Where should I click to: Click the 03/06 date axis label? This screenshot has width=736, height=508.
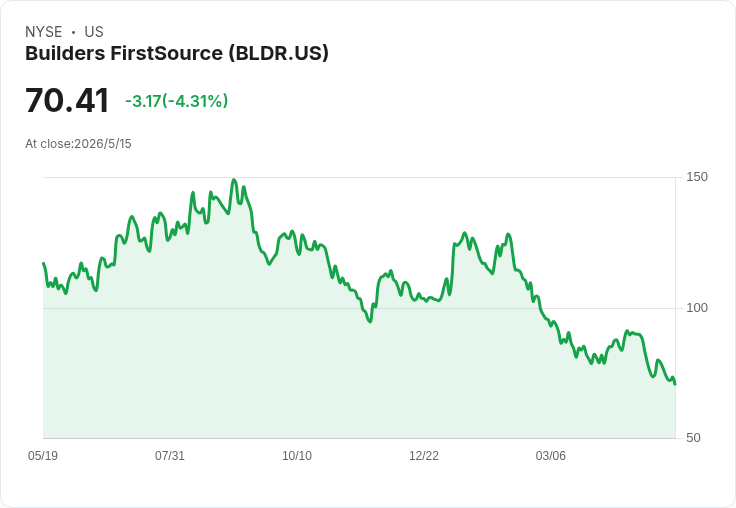[x=551, y=455]
